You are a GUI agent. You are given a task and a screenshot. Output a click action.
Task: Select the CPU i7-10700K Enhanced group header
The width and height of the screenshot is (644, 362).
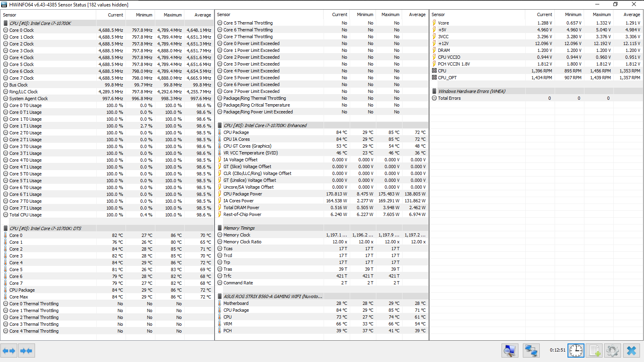pyautogui.click(x=322, y=125)
